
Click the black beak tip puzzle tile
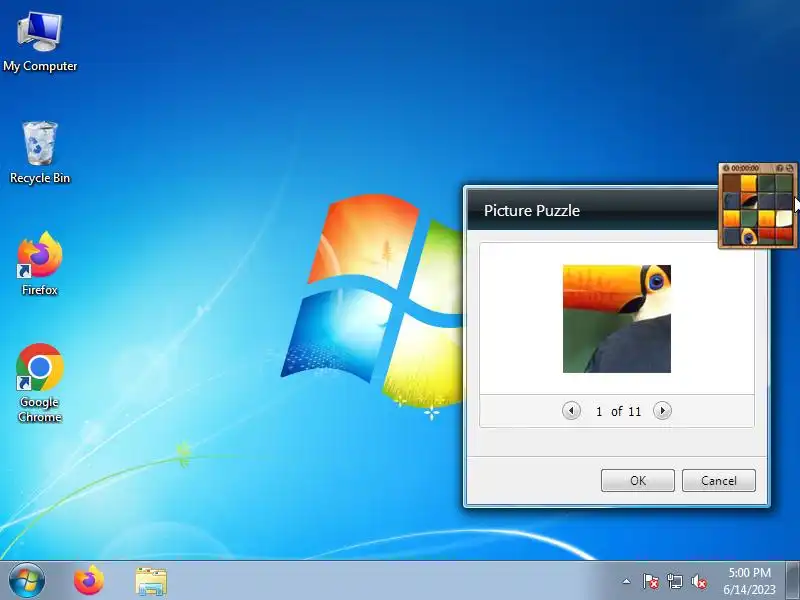749,201
